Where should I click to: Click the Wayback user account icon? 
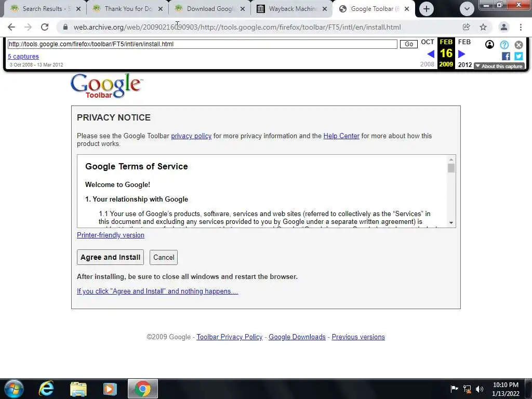click(x=489, y=45)
